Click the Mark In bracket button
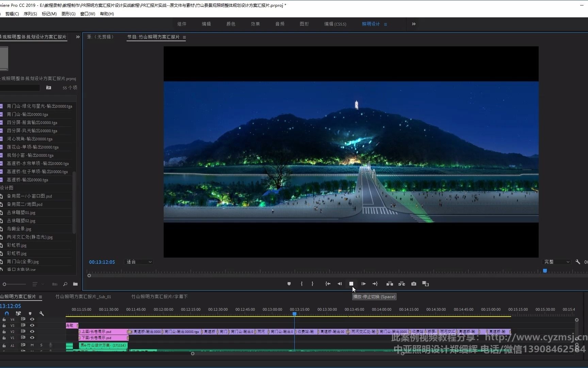Image resolution: width=588 pixels, height=368 pixels. pyautogui.click(x=301, y=284)
